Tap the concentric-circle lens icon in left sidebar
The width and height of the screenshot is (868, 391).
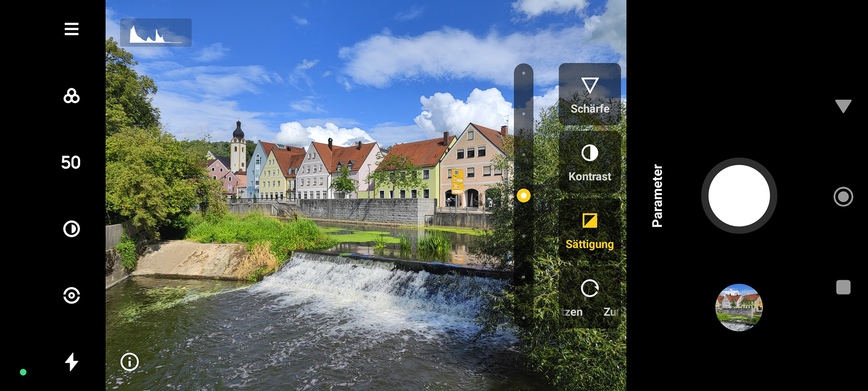[x=71, y=296]
